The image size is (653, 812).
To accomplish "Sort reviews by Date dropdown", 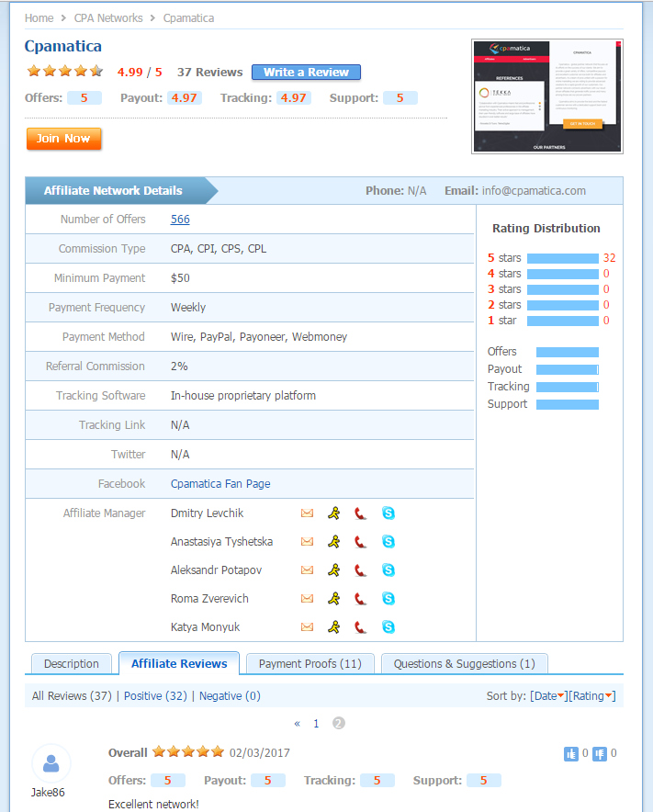I will 548,696.
